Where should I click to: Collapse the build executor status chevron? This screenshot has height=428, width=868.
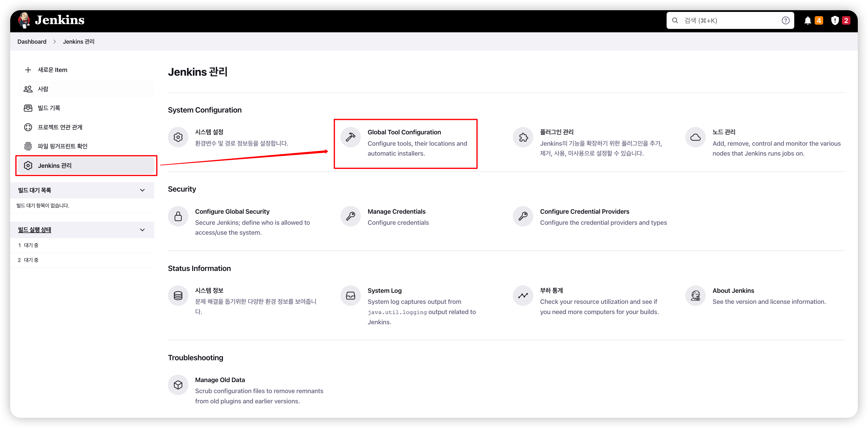pyautogui.click(x=142, y=230)
